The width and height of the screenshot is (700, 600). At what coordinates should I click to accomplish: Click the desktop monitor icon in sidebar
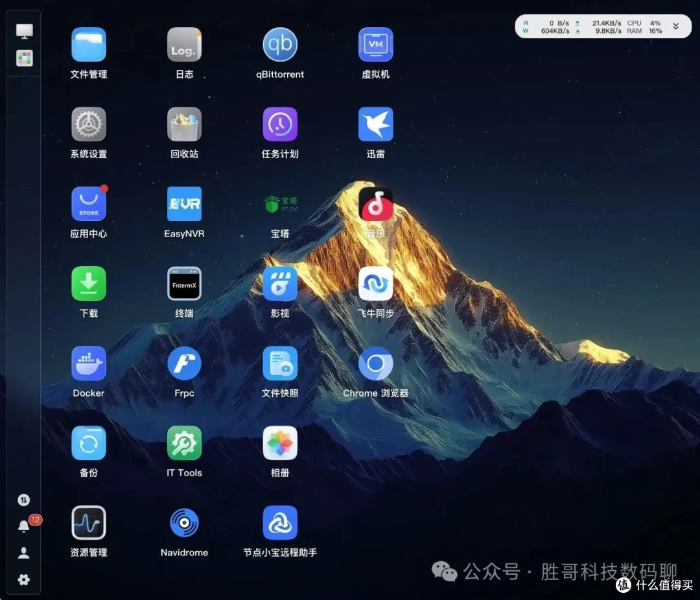[24, 31]
